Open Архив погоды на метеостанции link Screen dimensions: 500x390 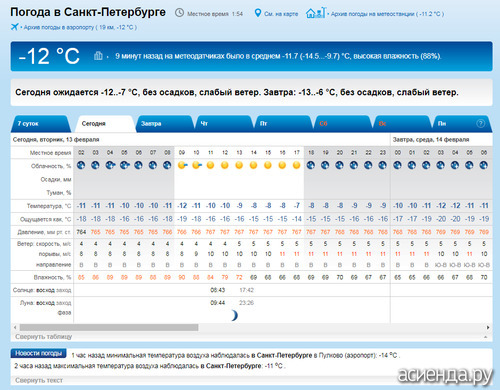pos(387,14)
